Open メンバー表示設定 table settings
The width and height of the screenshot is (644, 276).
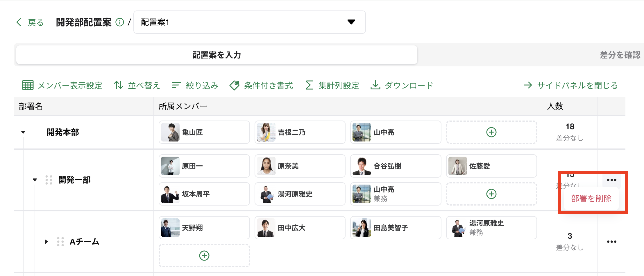pos(28,85)
